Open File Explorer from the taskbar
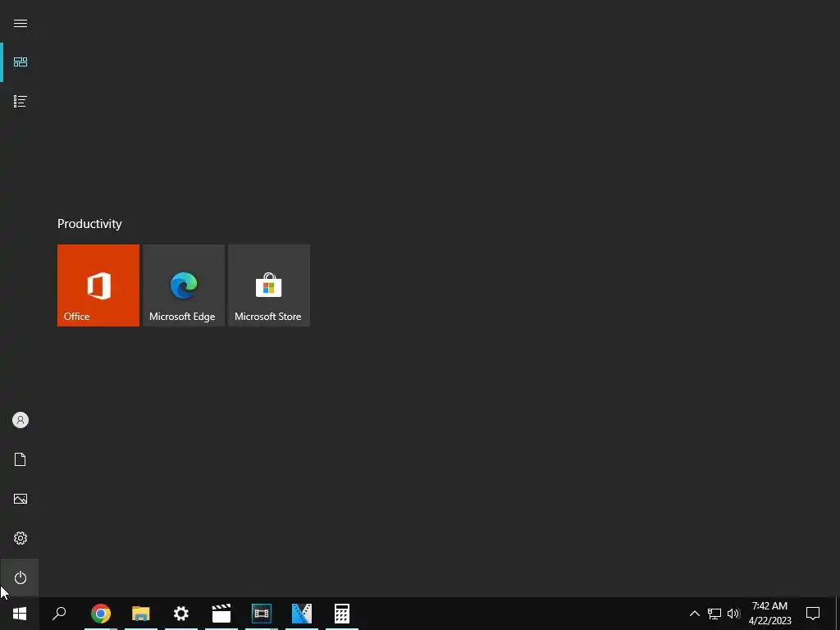The width and height of the screenshot is (840, 630). 141,614
